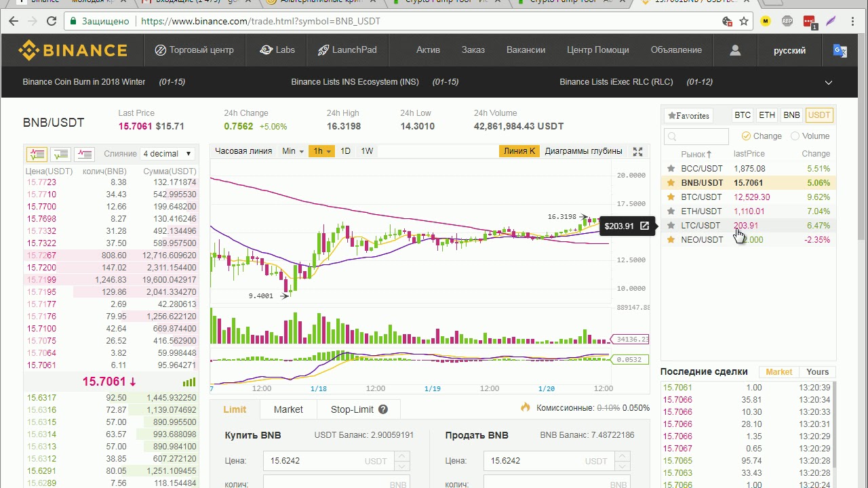Click the browser back arrow

pos(14,21)
